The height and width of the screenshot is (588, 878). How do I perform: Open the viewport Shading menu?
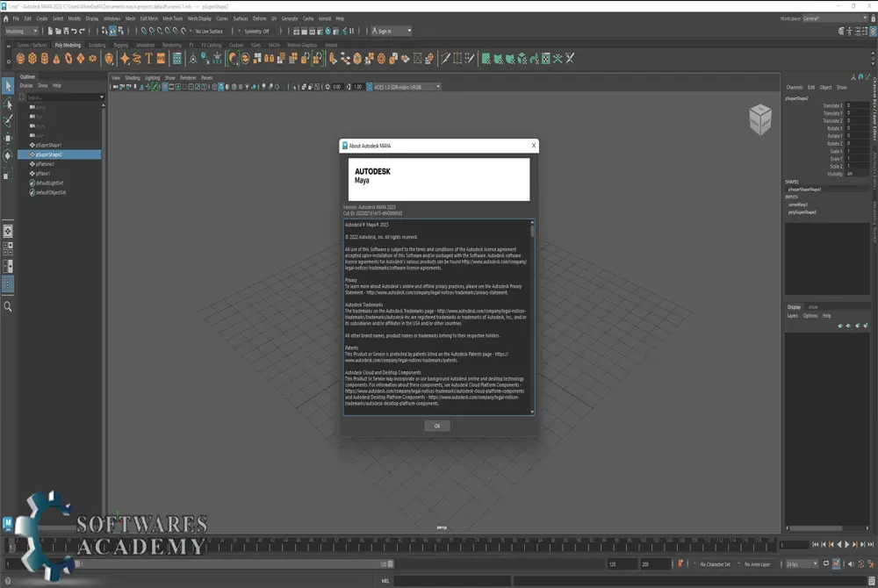[133, 78]
